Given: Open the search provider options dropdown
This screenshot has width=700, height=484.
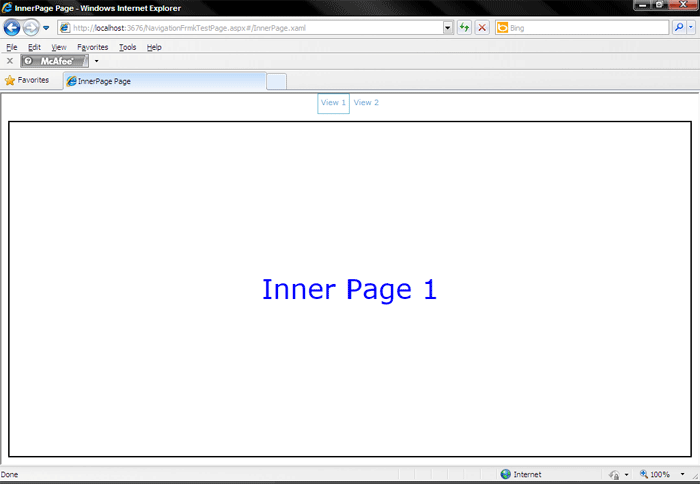Looking at the screenshot, I should 691,28.
